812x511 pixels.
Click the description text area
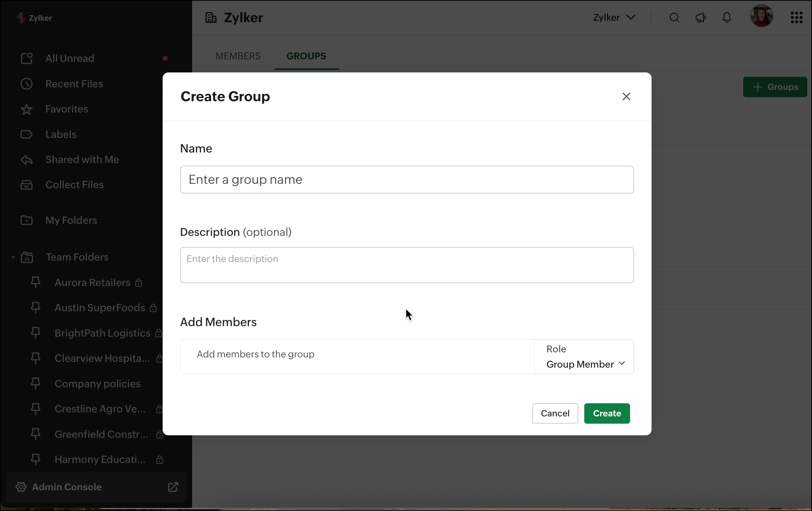407,265
